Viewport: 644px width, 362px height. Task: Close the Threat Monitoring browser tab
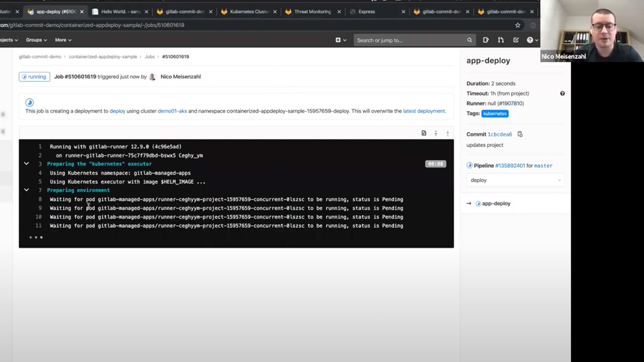[339, 12]
